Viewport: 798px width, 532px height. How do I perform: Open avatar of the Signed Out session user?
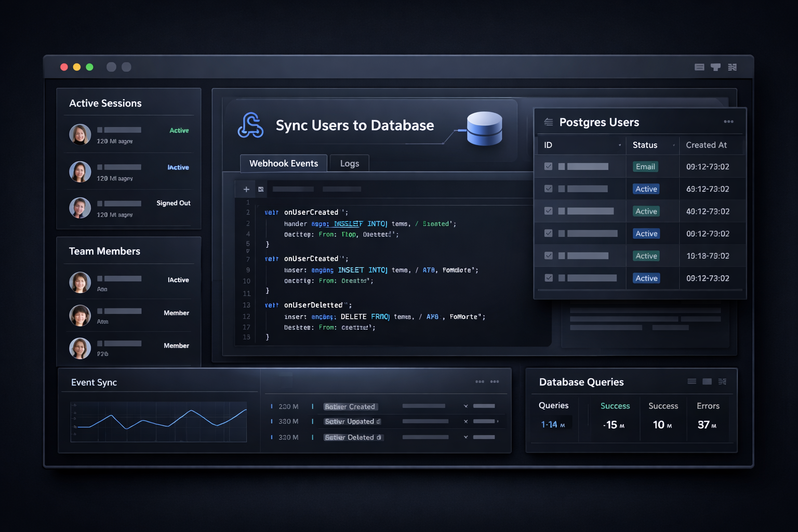(x=80, y=208)
